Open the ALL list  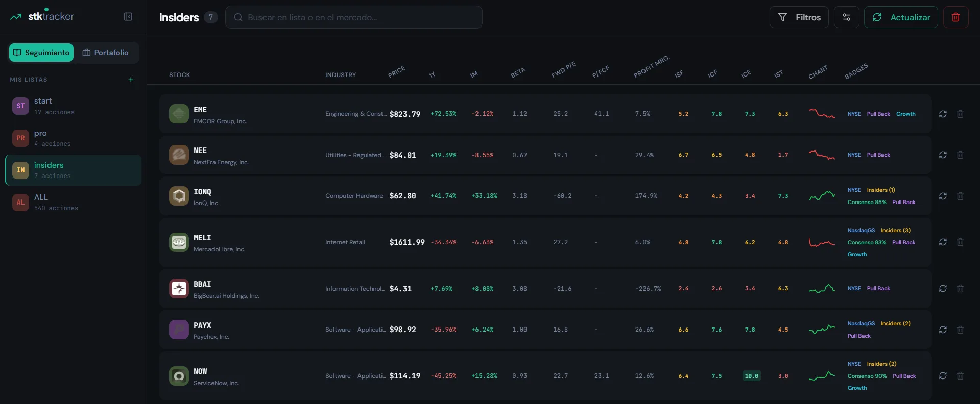click(x=74, y=202)
